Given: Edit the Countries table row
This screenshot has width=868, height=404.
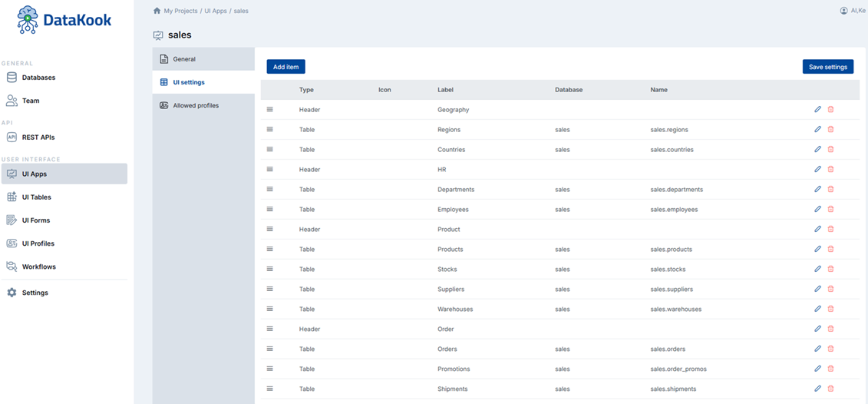Looking at the screenshot, I should click(817, 149).
